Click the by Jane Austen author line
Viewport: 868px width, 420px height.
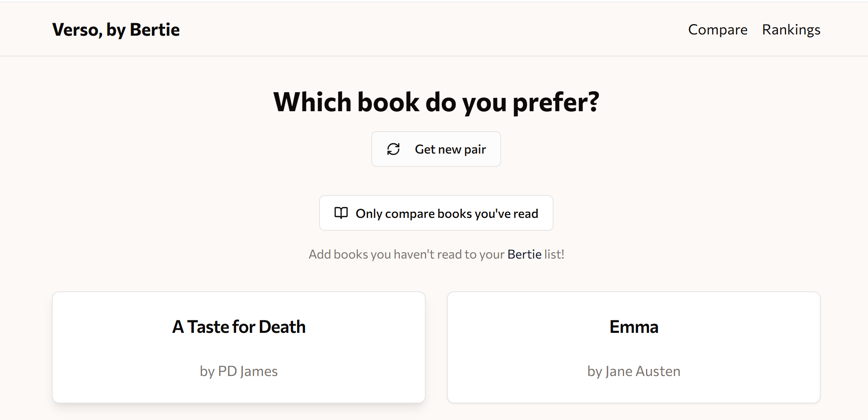(x=634, y=371)
